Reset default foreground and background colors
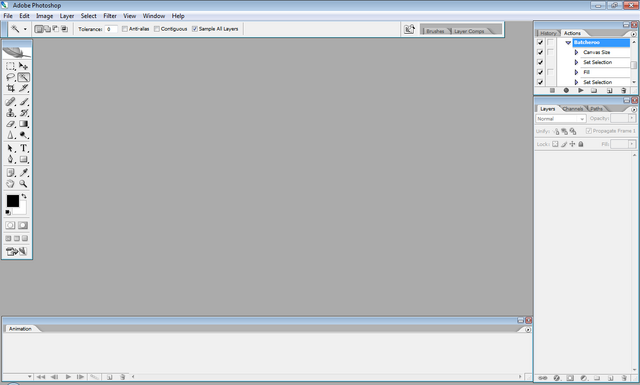 pos(8,212)
